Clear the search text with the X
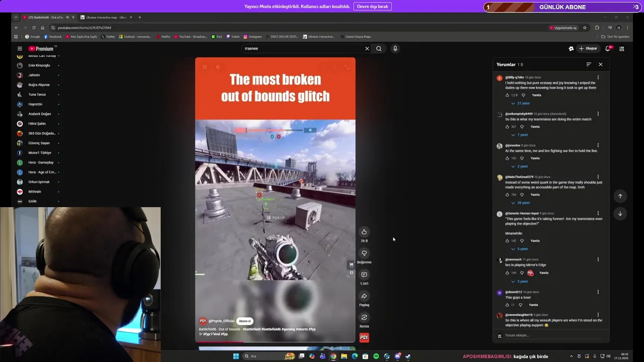The height and width of the screenshot is (362, 644). pos(367,49)
